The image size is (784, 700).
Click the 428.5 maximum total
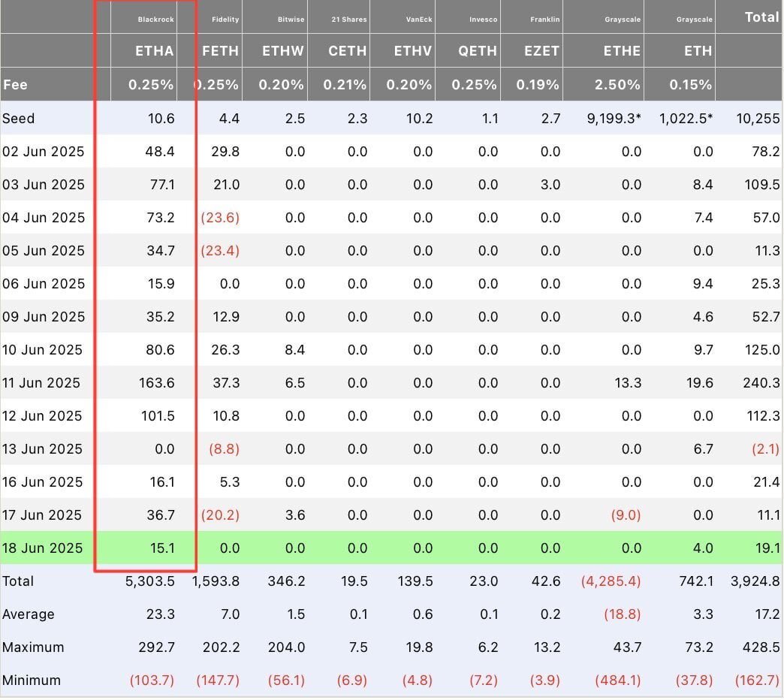pos(761,647)
